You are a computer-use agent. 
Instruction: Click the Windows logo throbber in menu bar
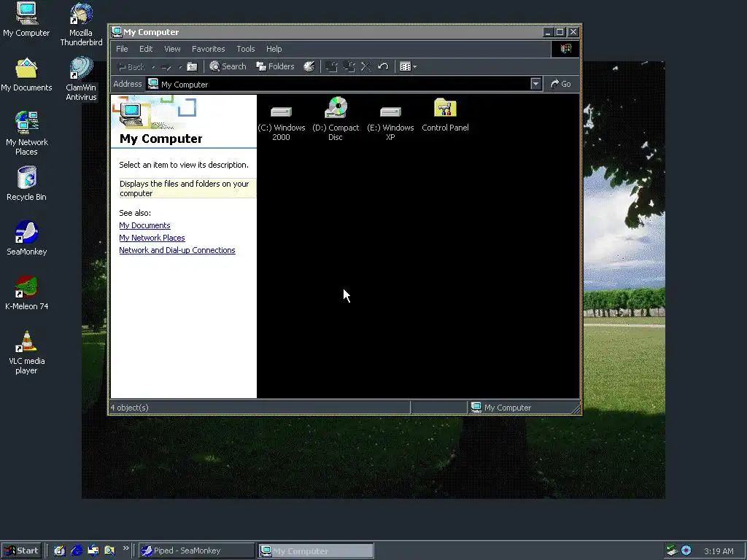pos(565,49)
